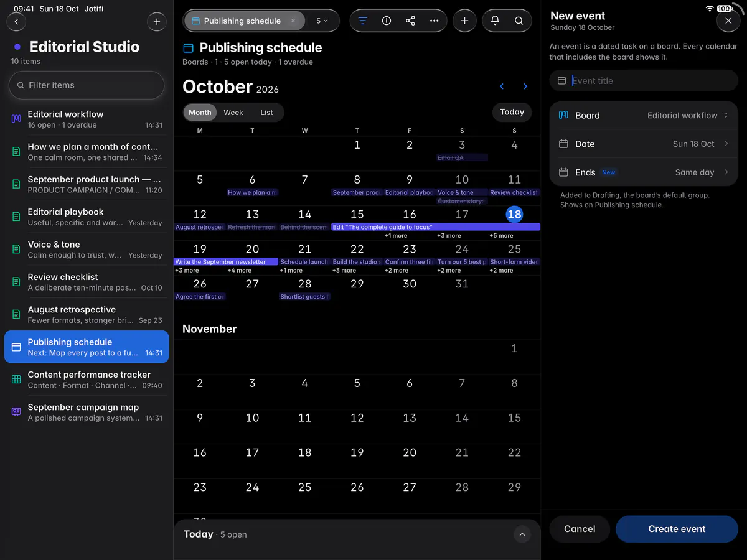Click Content performance tracker table icon

(x=16, y=380)
